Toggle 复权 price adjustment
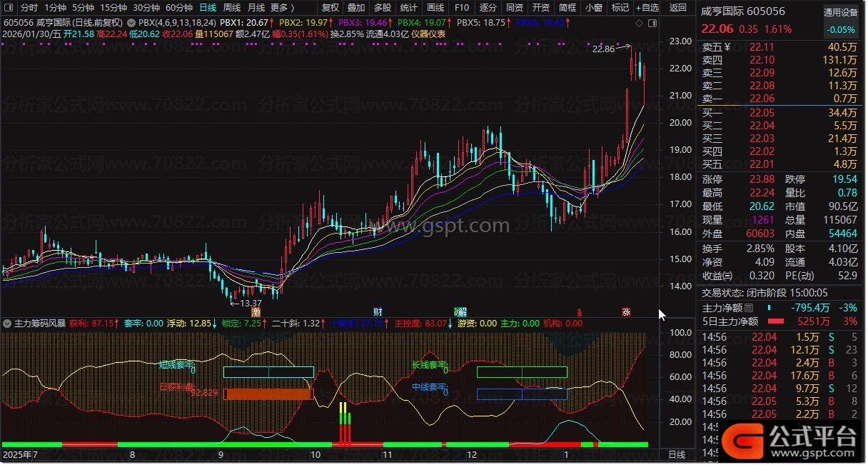Viewport: 868px width, 465px height. 330,8
